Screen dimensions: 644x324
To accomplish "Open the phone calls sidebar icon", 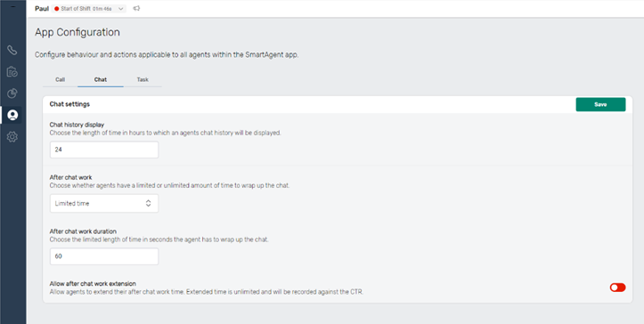I will click(x=12, y=51).
